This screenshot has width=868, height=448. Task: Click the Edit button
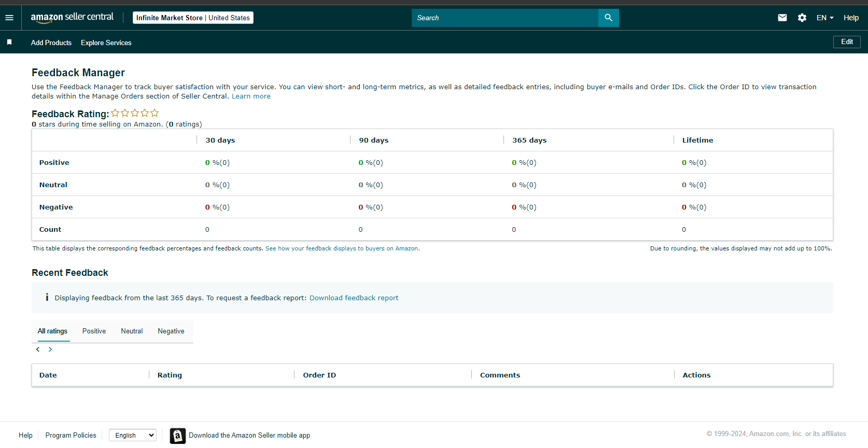click(x=847, y=42)
